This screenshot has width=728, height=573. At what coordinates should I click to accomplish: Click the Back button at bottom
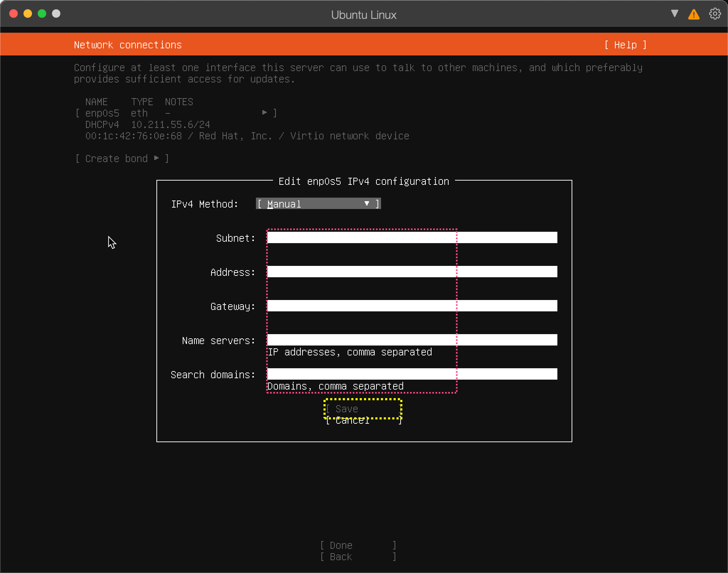point(358,557)
